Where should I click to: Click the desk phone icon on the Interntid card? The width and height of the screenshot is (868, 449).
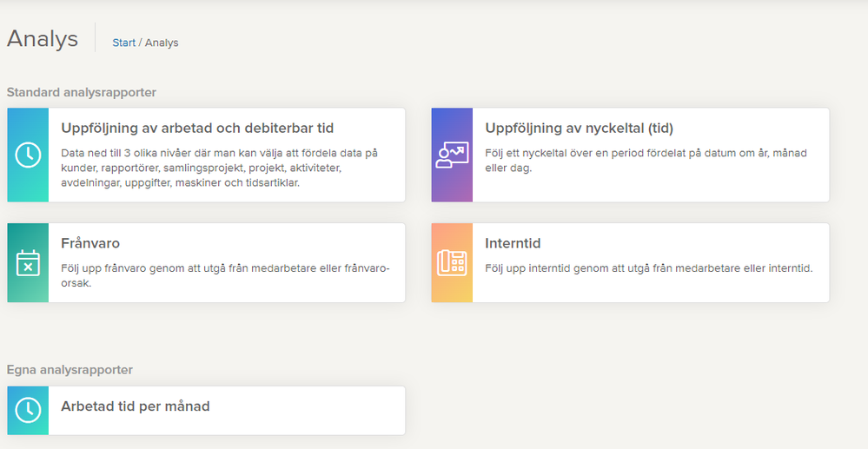click(452, 262)
